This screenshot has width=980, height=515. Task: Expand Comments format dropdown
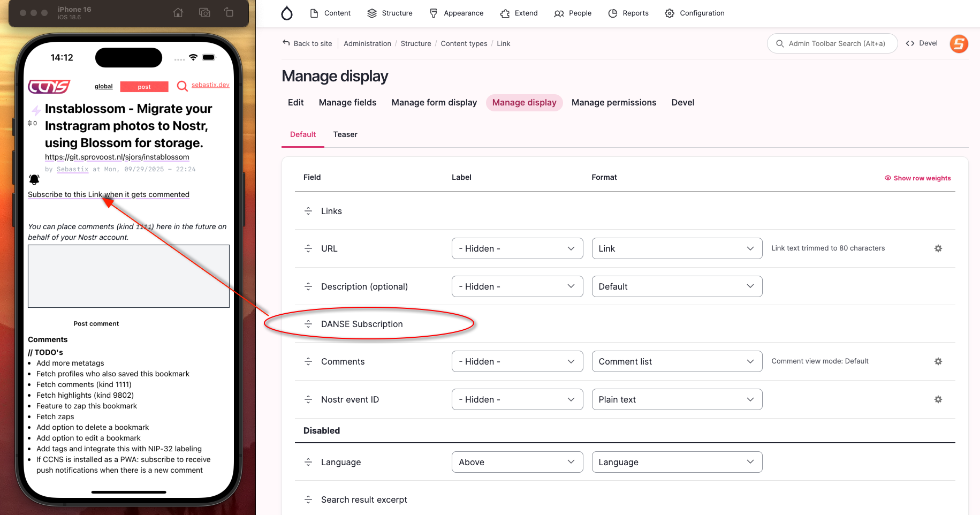[677, 361]
